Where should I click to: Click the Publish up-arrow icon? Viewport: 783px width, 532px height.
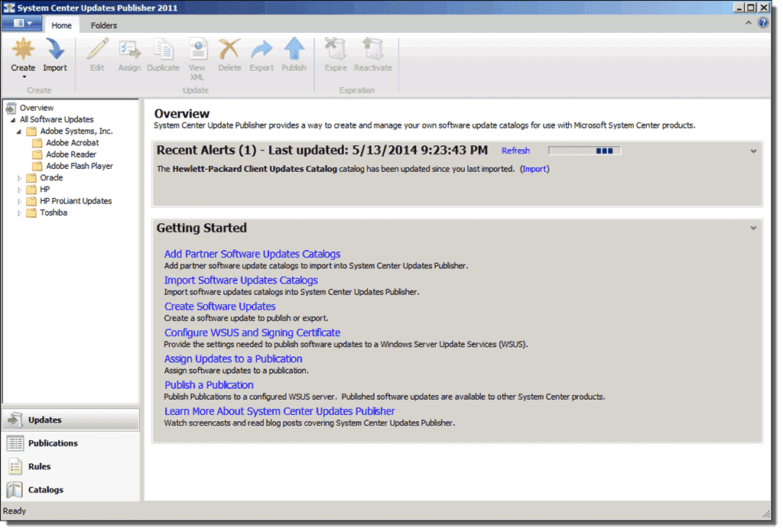pyautogui.click(x=294, y=50)
